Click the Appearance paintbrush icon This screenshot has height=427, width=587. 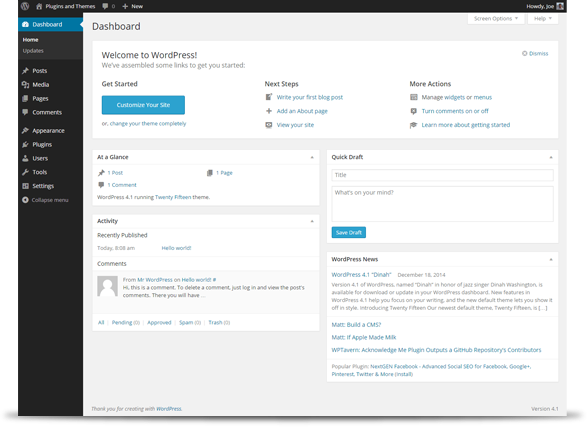(x=25, y=131)
